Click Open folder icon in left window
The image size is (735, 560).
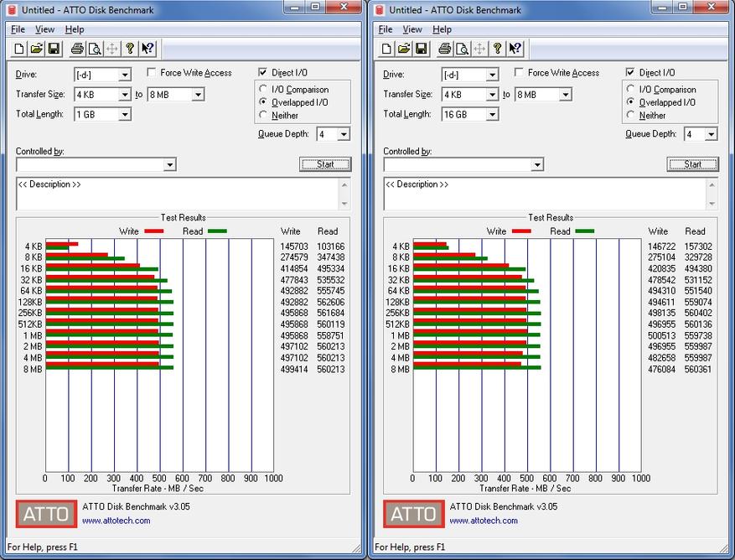(x=37, y=49)
